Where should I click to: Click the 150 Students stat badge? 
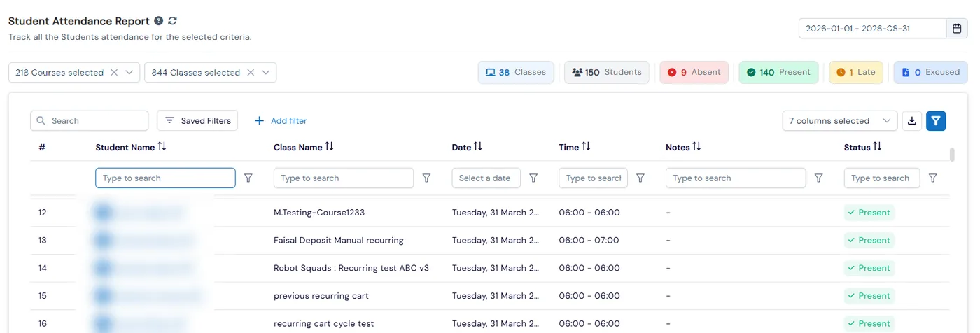607,72
